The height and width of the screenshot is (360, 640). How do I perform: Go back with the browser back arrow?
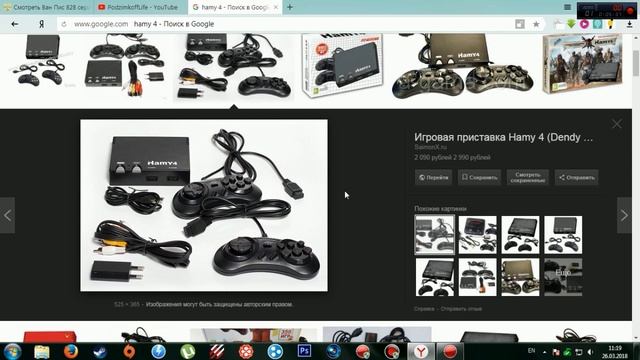coord(15,24)
